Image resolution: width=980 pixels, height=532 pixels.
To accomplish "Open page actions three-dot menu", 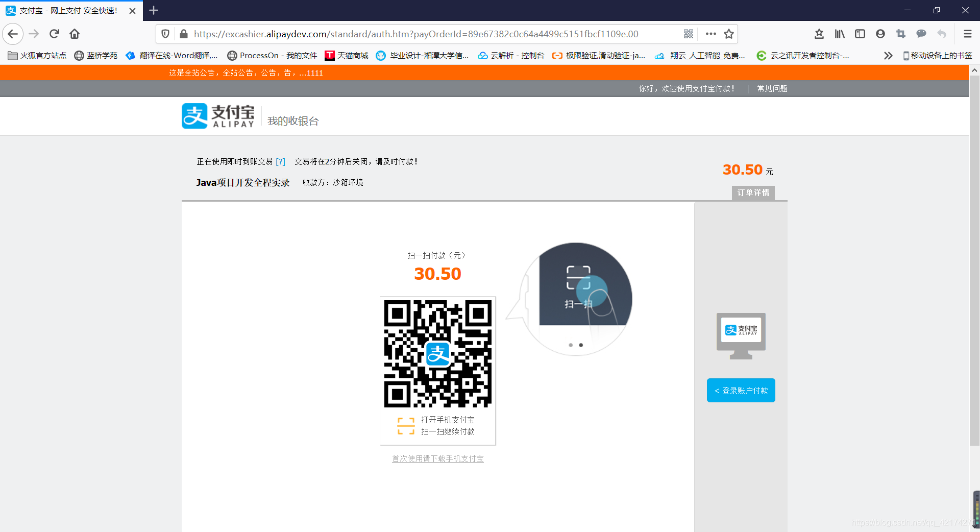I will tap(710, 34).
